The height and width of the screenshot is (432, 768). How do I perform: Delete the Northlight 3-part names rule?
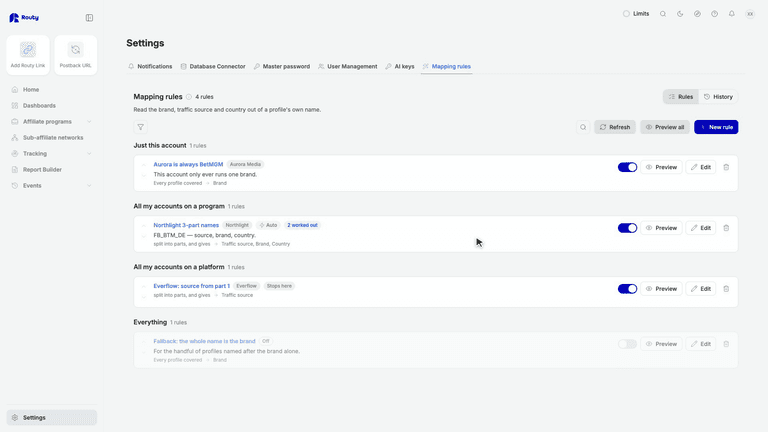[x=726, y=228]
